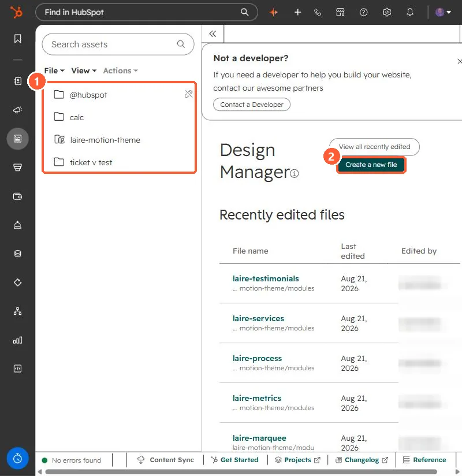Viewport: 462px width, 476px height.
Task: Open the Actions dropdown menu
Action: click(120, 70)
